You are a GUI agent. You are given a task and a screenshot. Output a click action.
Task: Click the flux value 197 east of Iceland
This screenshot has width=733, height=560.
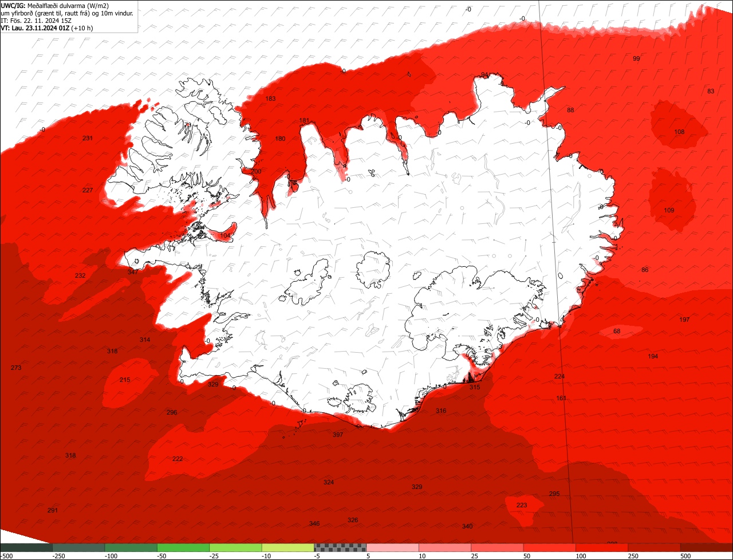click(684, 320)
